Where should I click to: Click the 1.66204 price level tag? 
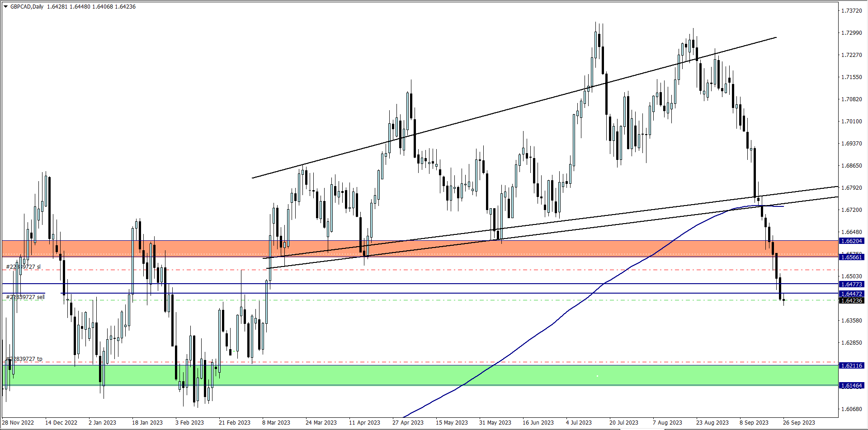851,241
